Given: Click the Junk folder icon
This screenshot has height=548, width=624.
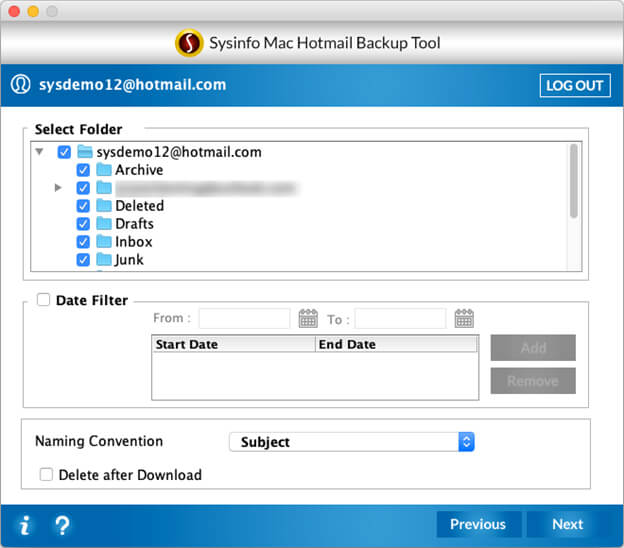Looking at the screenshot, I should click(104, 259).
